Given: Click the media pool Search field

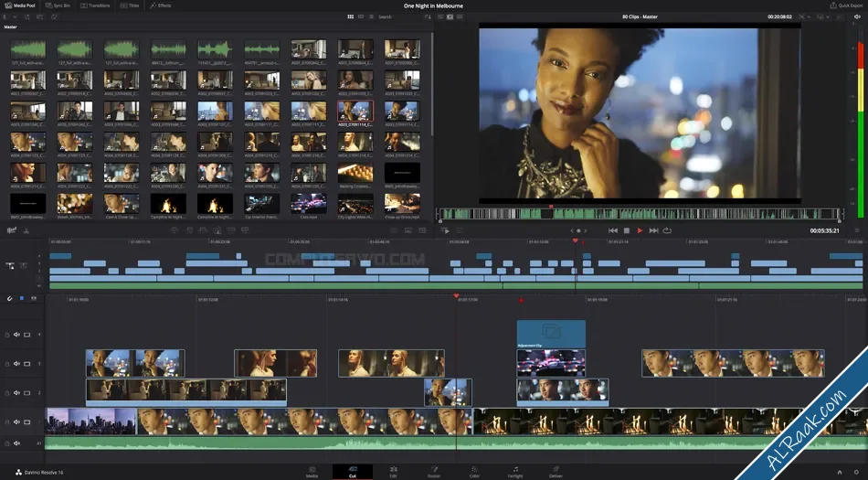Looking at the screenshot, I should click(x=399, y=17).
